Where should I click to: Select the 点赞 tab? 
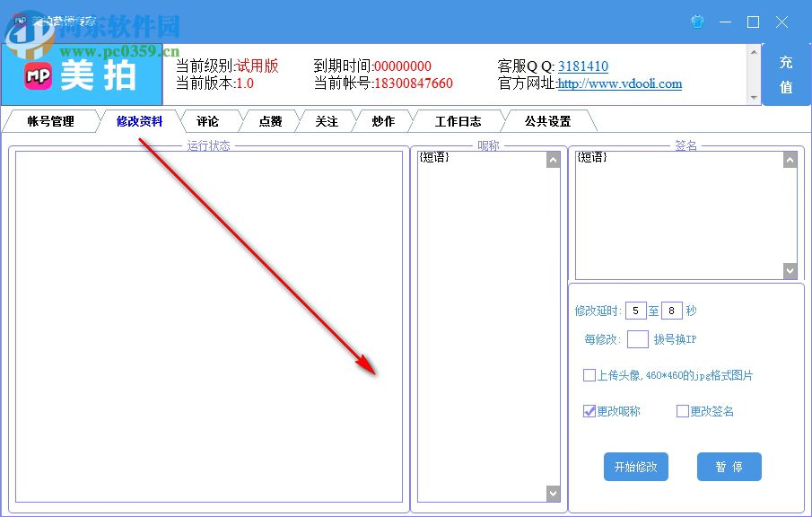[269, 120]
